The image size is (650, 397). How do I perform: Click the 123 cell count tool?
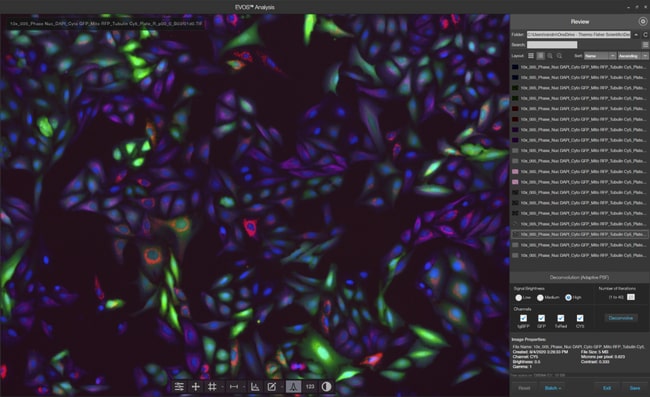(310, 387)
